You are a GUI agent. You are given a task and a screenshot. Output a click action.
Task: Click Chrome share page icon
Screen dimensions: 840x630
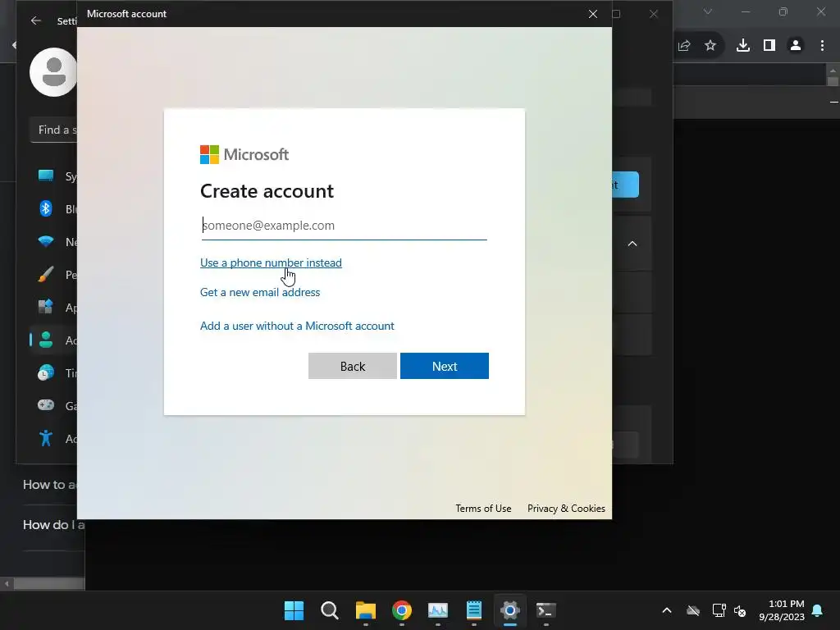684,46
